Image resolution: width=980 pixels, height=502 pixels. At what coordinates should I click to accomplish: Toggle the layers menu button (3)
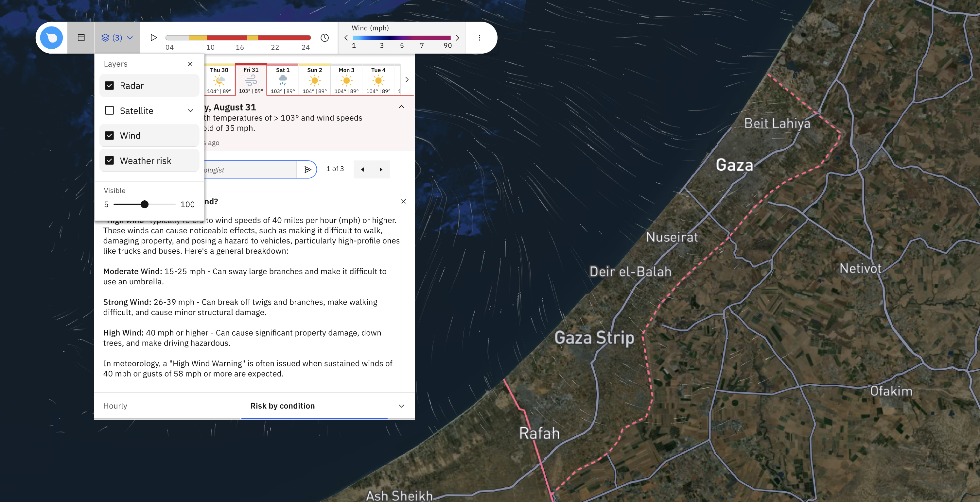[x=117, y=38]
